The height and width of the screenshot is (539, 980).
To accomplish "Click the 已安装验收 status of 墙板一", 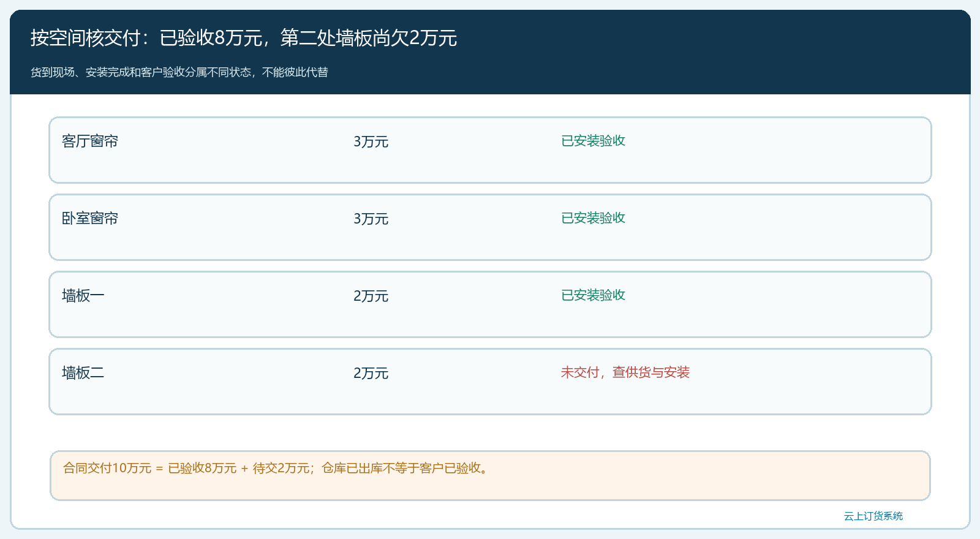I will pos(594,295).
